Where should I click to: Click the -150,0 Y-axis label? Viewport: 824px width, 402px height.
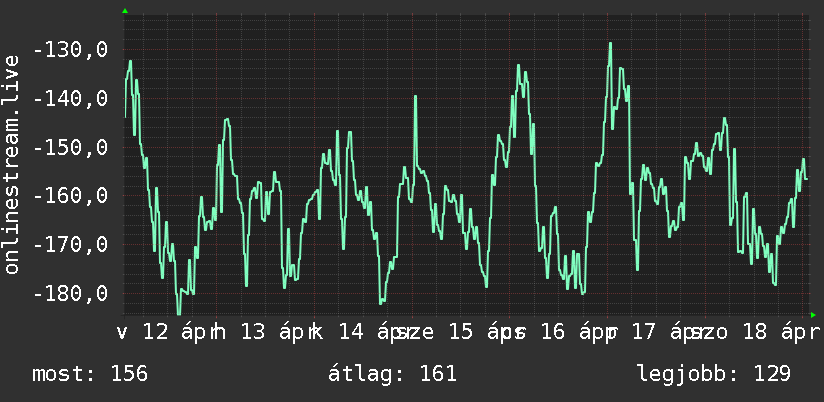click(70, 148)
